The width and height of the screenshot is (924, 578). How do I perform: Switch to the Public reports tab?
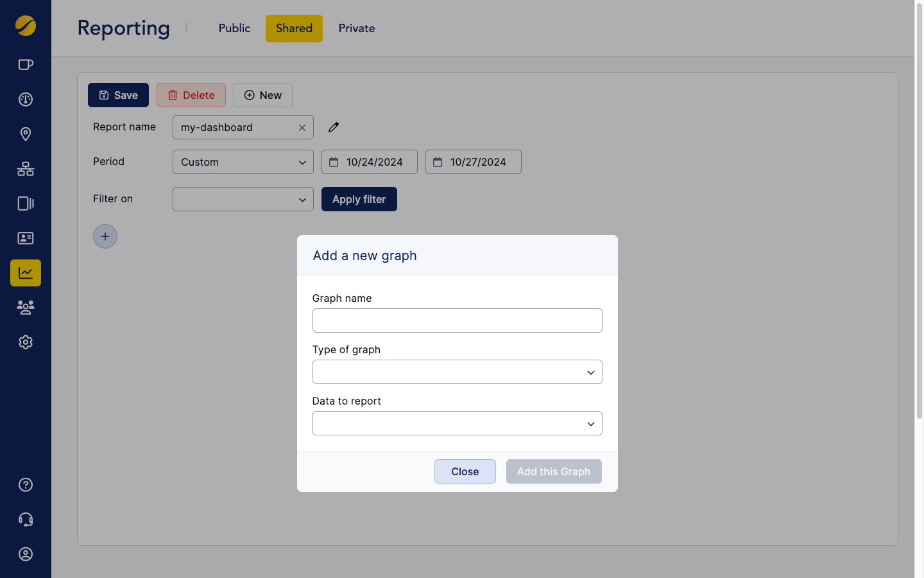(234, 28)
